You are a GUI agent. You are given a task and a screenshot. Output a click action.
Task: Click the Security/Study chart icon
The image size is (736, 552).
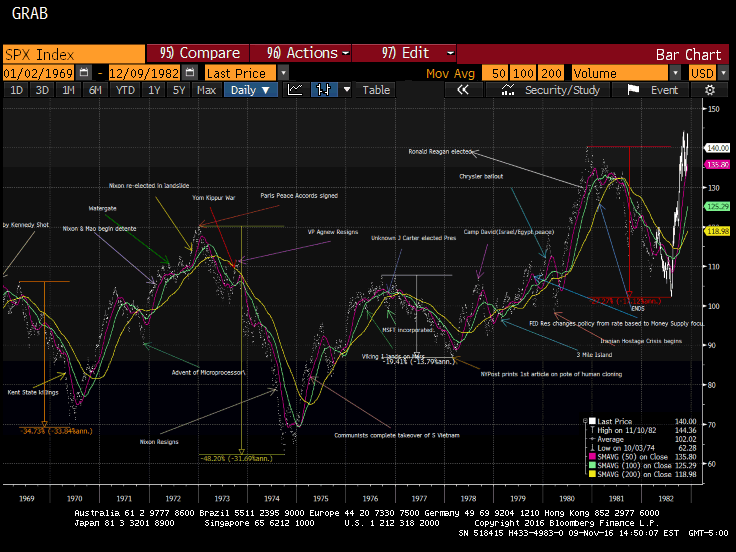508,90
